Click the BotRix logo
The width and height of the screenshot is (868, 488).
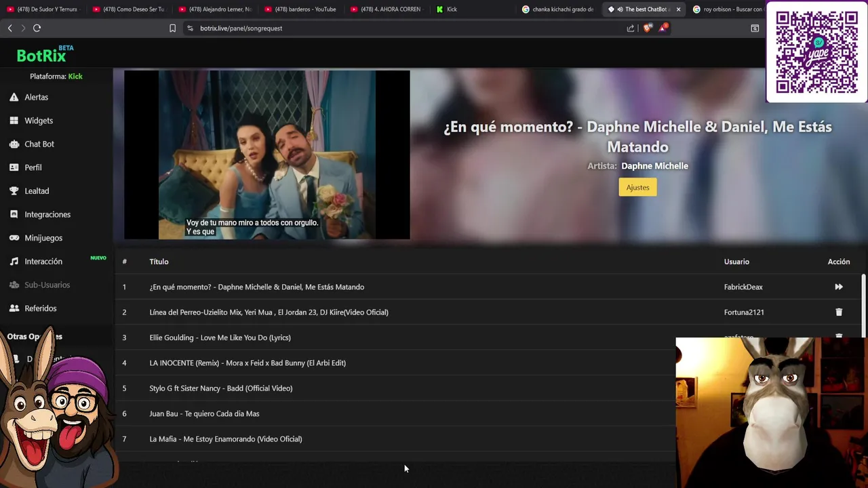click(45, 54)
